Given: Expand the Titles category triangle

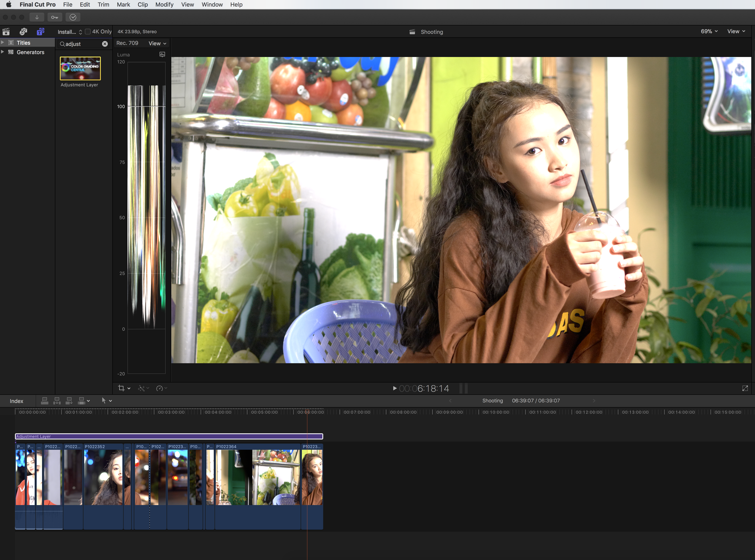Looking at the screenshot, I should pos(3,43).
